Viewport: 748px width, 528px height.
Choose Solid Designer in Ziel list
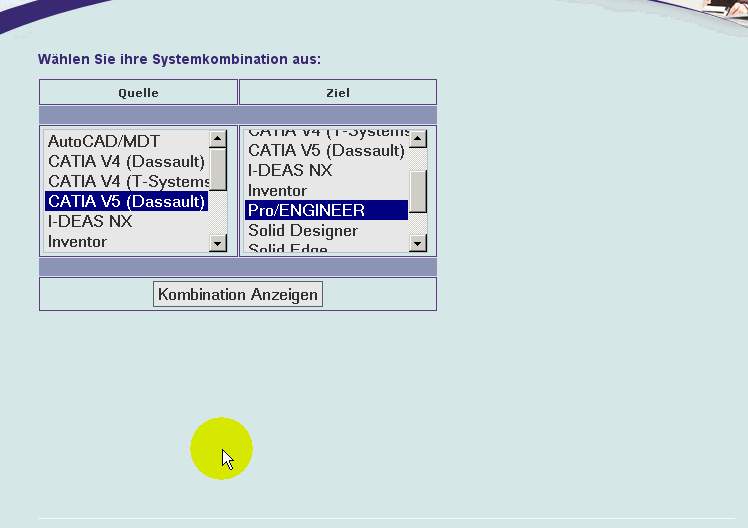(326, 230)
